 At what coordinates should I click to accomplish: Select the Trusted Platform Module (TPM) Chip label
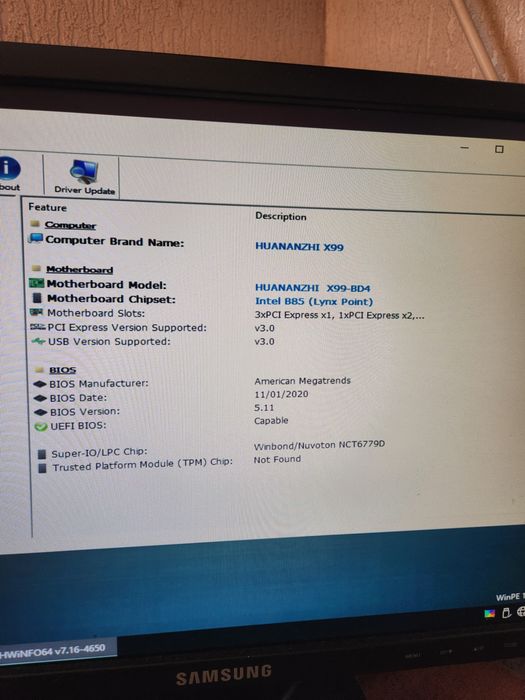click(x=142, y=465)
